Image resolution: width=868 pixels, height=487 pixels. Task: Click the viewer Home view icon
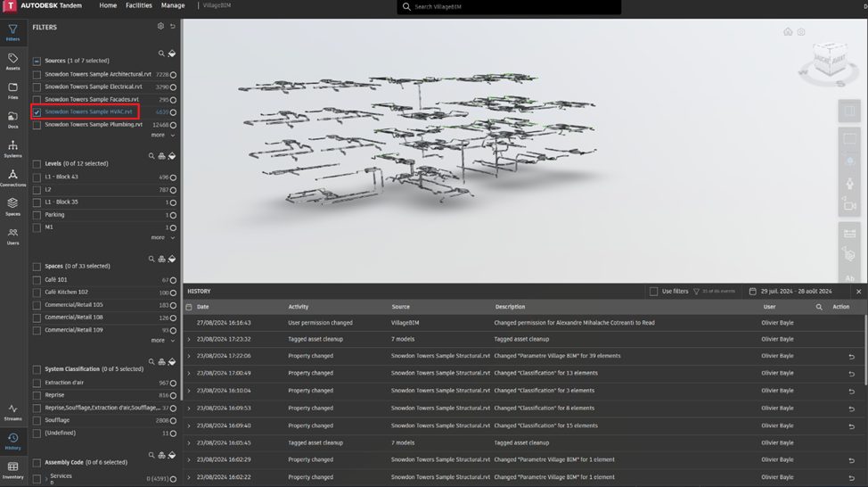(x=788, y=32)
